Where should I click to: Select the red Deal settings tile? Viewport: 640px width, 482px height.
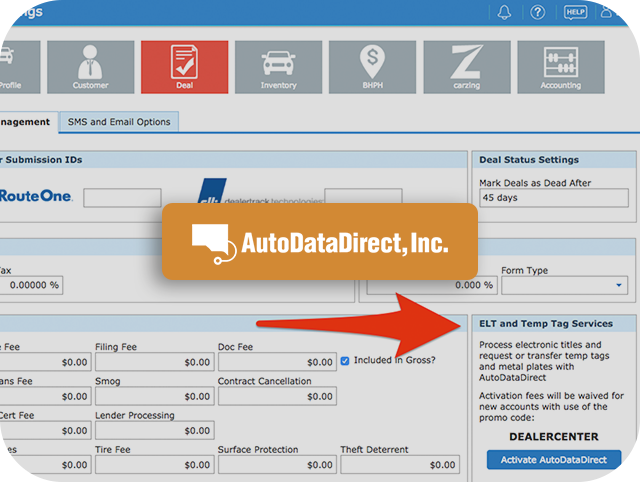[184, 67]
